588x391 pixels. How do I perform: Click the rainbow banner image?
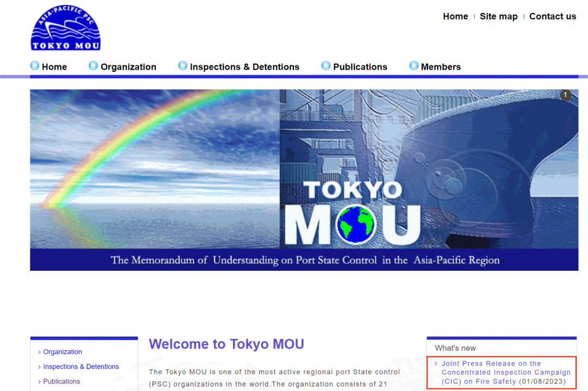point(155,169)
